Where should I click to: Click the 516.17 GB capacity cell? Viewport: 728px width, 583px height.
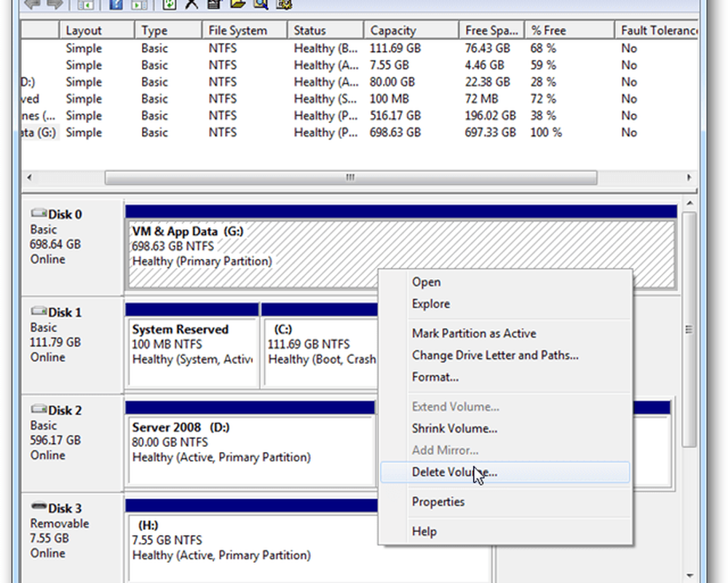pyautogui.click(x=395, y=116)
